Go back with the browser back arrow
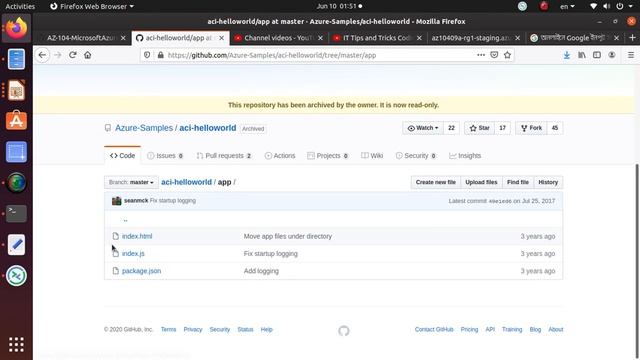Image resolution: width=640 pixels, height=360 pixels. [42, 55]
